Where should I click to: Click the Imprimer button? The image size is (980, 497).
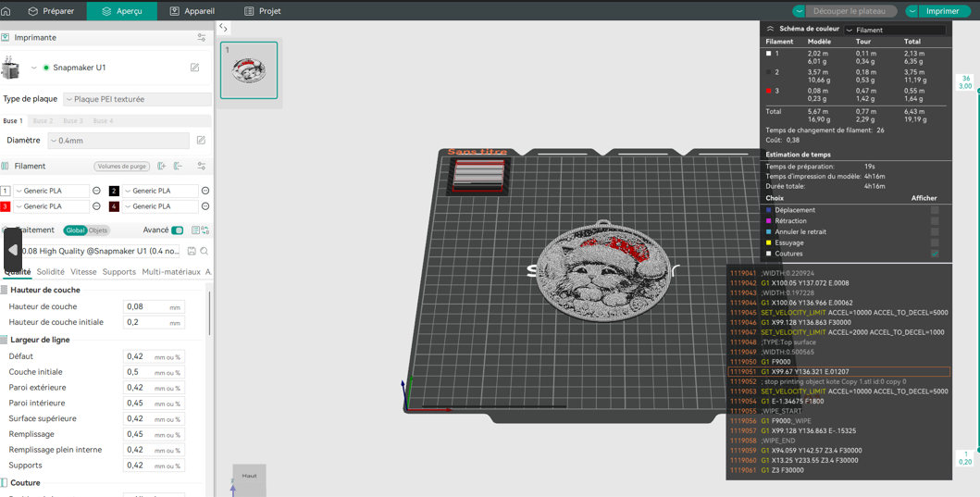click(x=942, y=11)
